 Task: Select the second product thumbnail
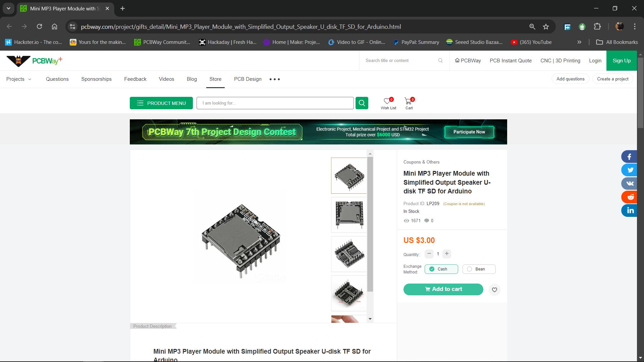349,215
